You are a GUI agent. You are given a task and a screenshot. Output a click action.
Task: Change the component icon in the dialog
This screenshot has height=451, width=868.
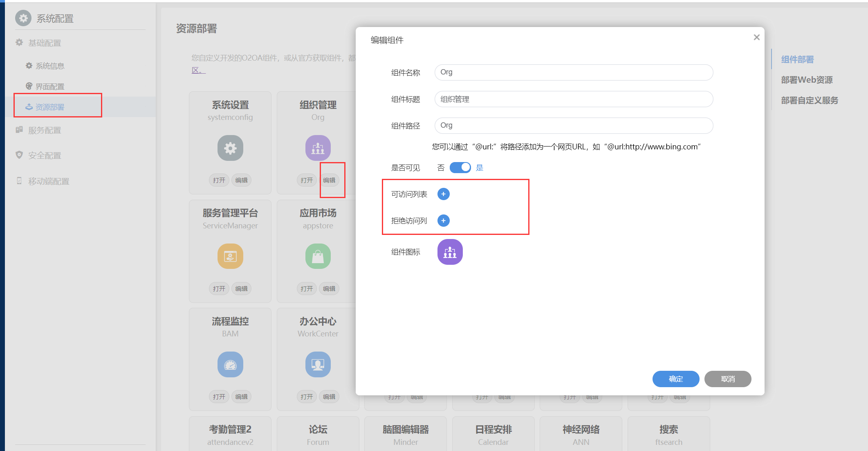coord(450,252)
